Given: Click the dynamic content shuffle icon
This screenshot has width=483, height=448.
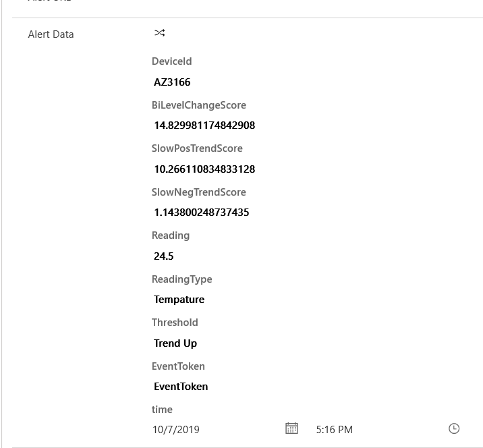Looking at the screenshot, I should (x=160, y=32).
